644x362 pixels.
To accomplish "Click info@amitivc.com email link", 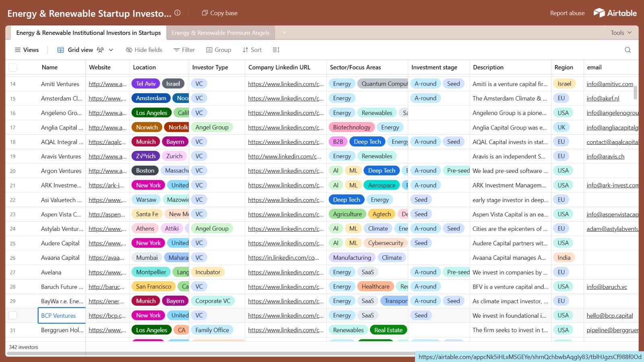I will click(610, 84).
